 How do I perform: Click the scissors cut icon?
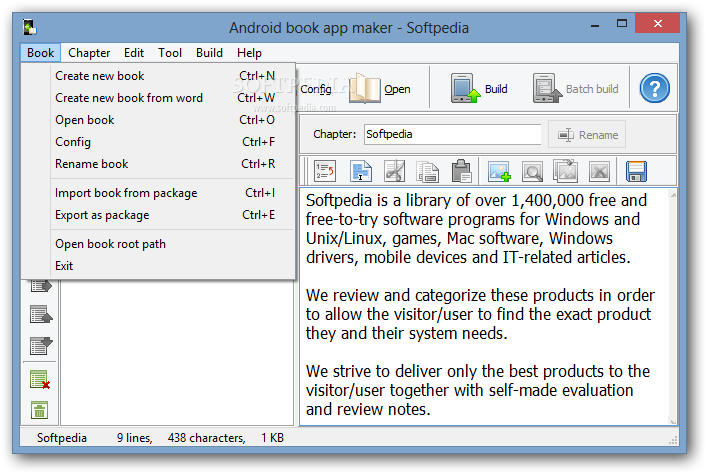[x=394, y=171]
